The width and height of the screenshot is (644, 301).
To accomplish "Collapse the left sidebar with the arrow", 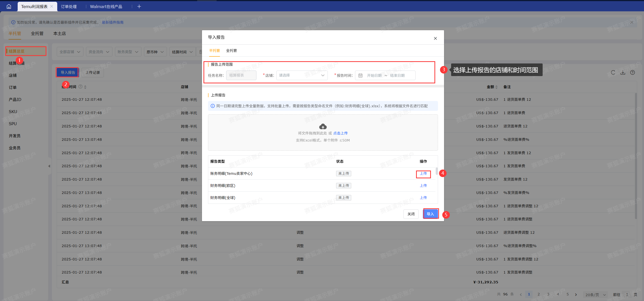I will 49,166.
